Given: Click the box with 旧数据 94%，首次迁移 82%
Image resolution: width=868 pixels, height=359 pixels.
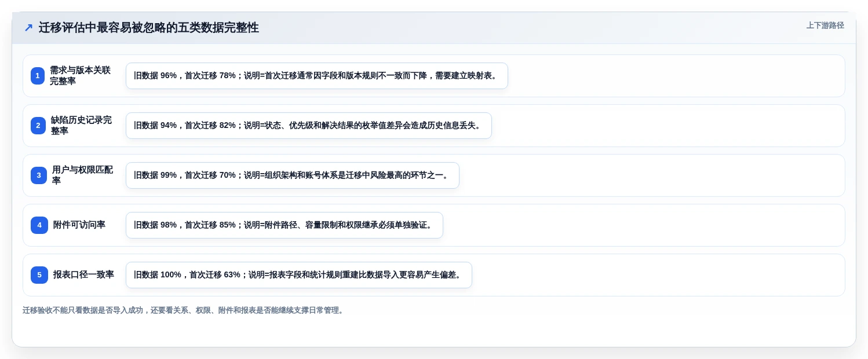Looking at the screenshot, I should click(309, 126).
